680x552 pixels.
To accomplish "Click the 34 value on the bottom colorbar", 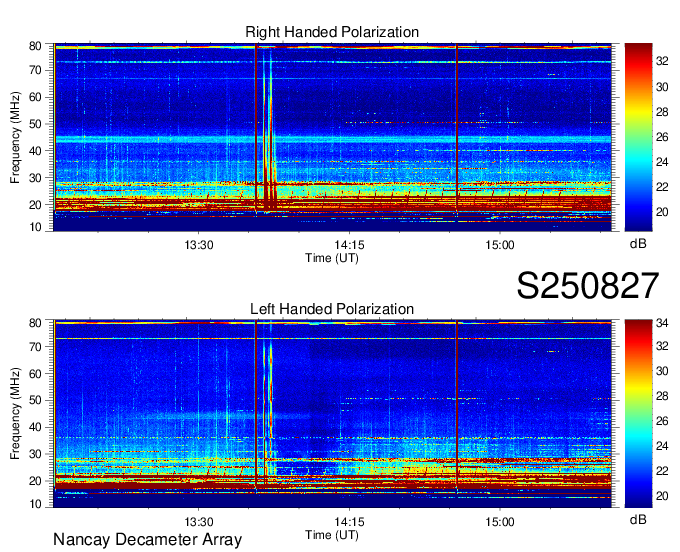I will tap(662, 323).
